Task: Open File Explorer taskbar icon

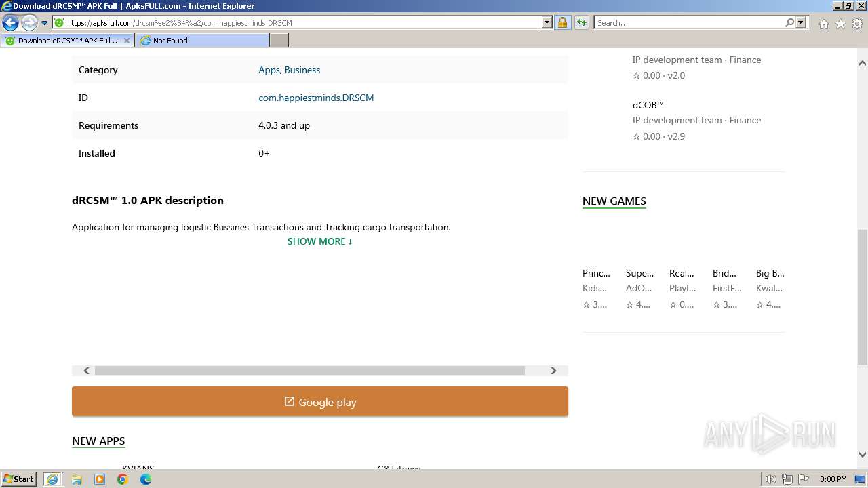Action: [77, 479]
